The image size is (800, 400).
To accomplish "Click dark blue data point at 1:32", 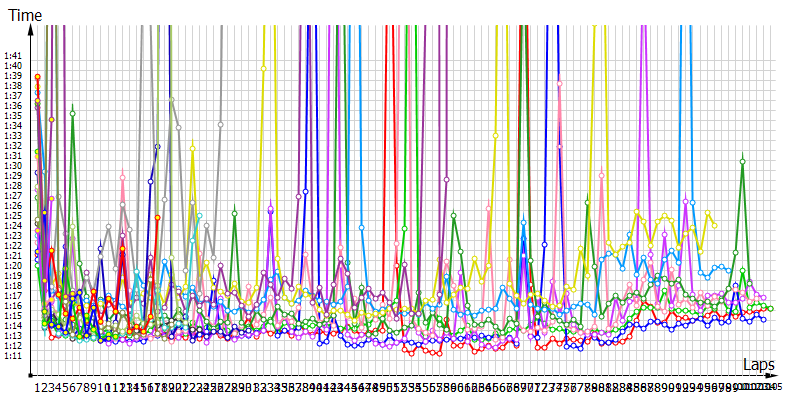I will pyautogui.click(x=157, y=146).
